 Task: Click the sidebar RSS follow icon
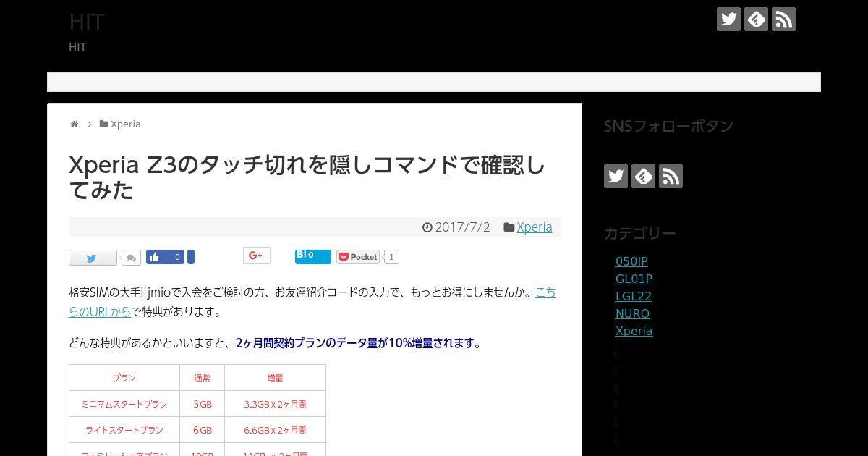click(671, 176)
